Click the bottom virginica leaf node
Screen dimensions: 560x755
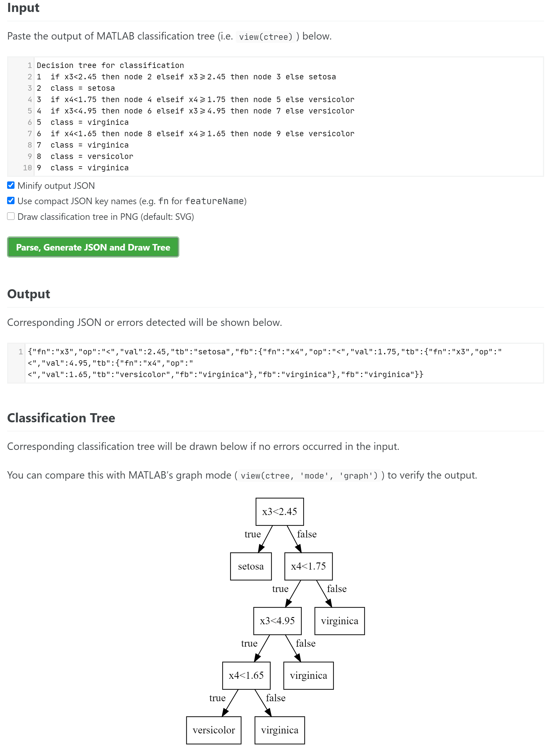point(279,730)
